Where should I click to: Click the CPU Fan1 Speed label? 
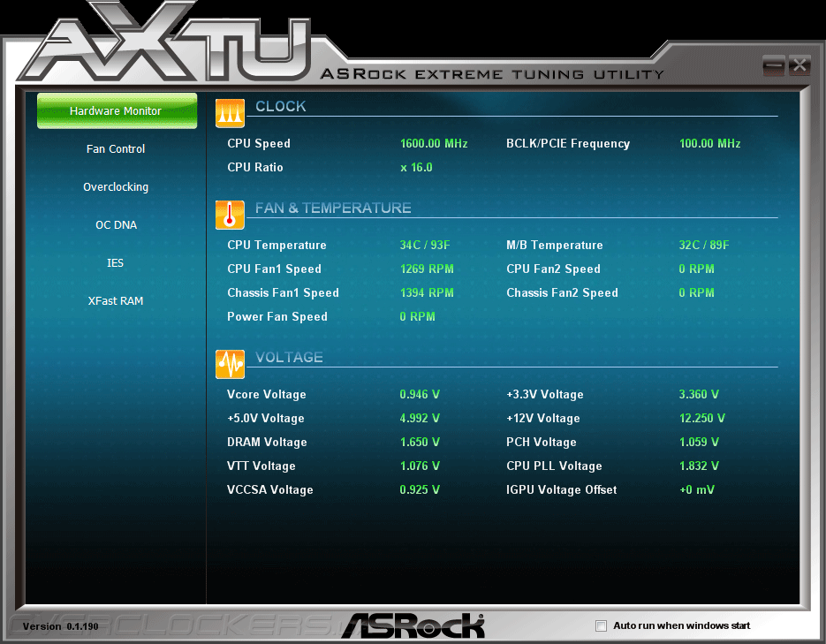[x=274, y=269]
